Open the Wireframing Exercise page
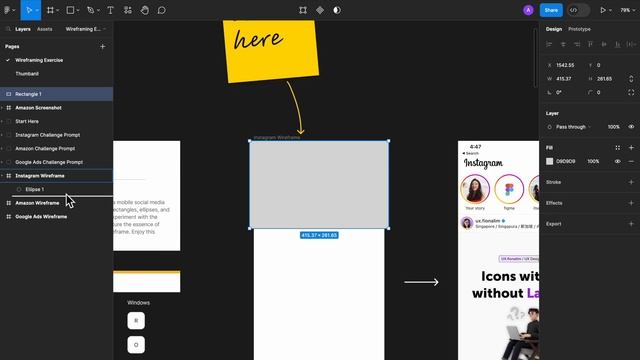This screenshot has height=360, width=640. [39, 60]
